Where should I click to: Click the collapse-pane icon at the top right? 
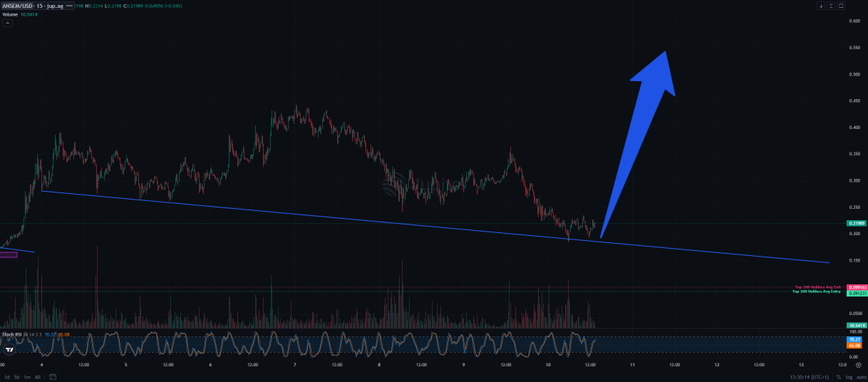pyautogui.click(x=831, y=6)
